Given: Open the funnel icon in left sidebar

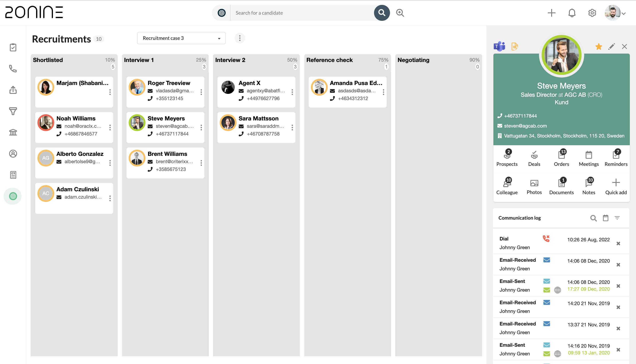Looking at the screenshot, I should [x=13, y=111].
